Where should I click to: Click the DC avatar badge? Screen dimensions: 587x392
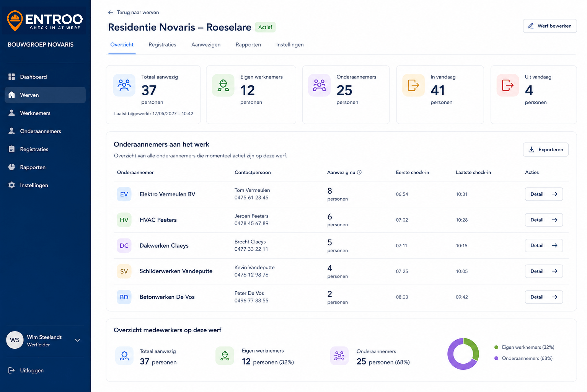pyautogui.click(x=124, y=245)
